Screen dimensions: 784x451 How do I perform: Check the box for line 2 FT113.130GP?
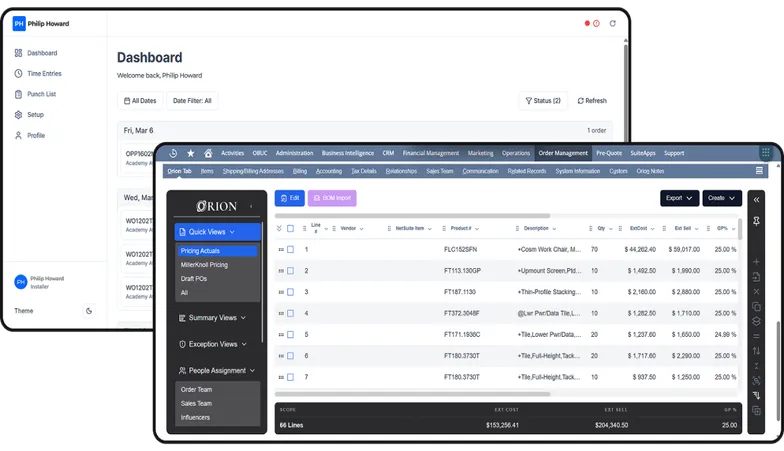(x=290, y=270)
